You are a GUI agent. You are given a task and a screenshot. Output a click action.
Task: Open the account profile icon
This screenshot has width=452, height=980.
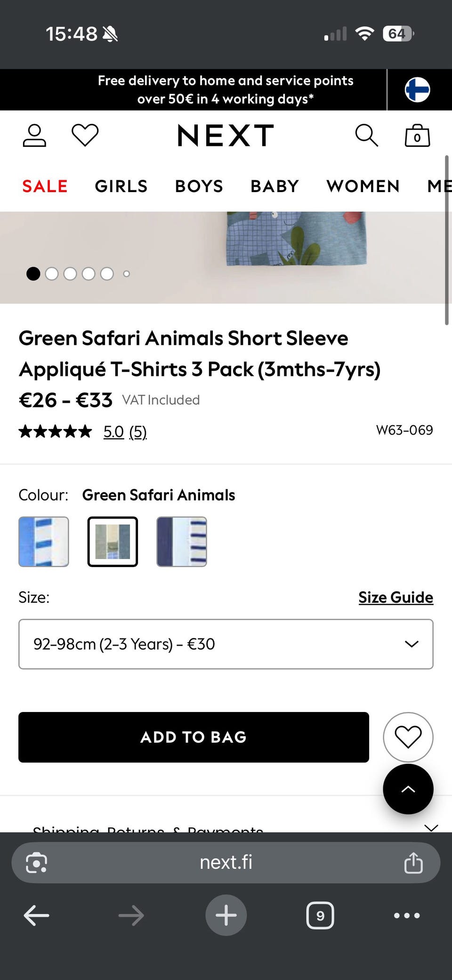[x=34, y=136]
